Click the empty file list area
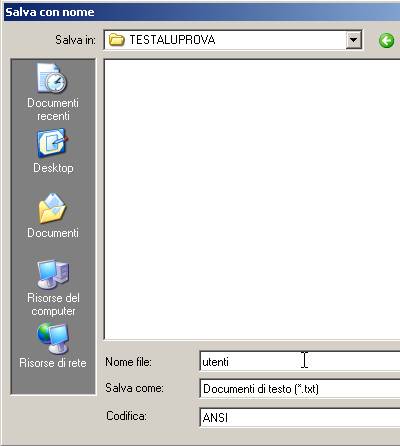Screen dimensions: 400x446 point(252,199)
